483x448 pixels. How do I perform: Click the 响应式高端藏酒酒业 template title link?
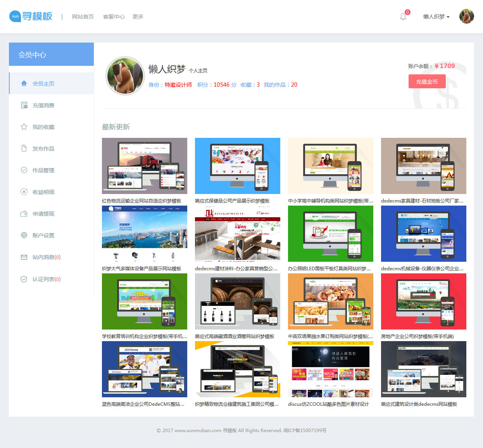click(x=235, y=336)
